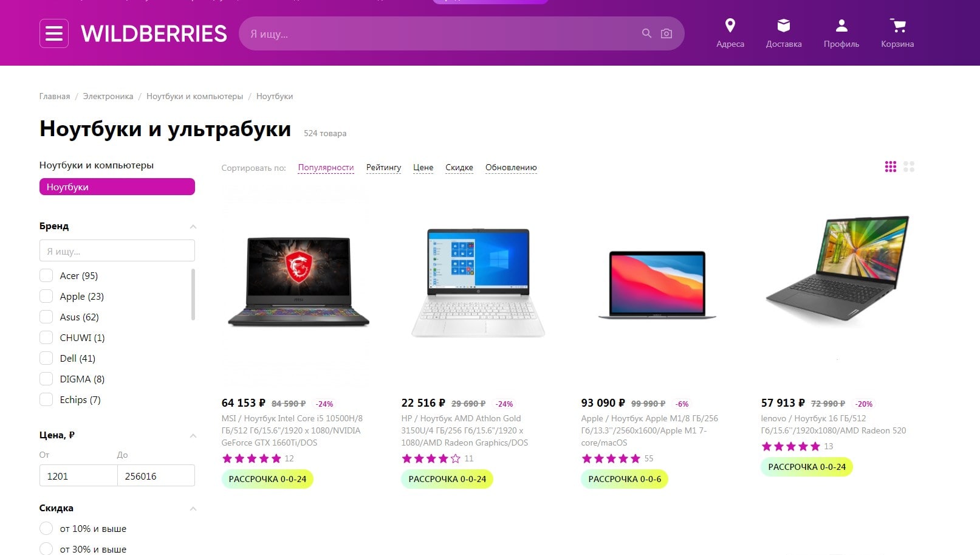This screenshot has height=555, width=980.
Task: Sort products by Рейтингу
Action: pos(383,167)
